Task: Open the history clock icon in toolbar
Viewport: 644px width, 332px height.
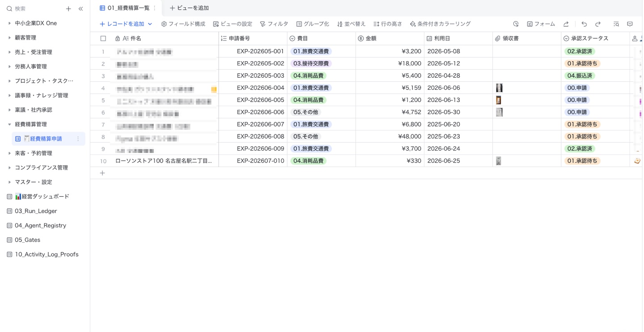Action: [x=516, y=24]
